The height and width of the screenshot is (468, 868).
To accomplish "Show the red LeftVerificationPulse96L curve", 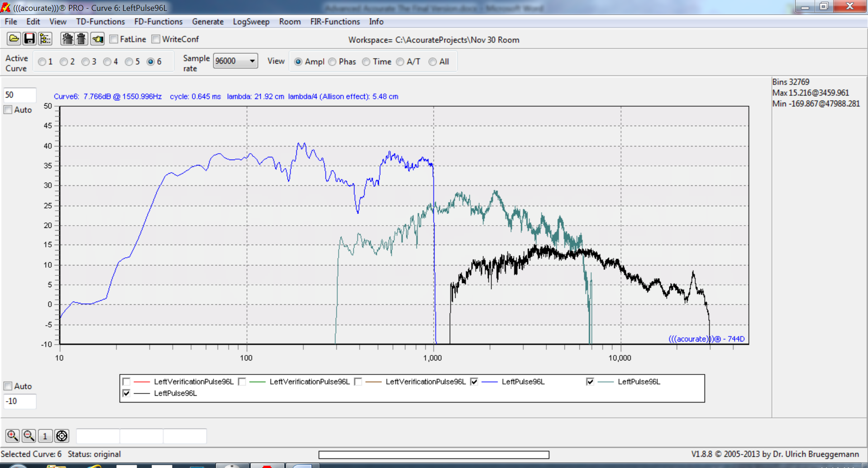I will tap(127, 382).
